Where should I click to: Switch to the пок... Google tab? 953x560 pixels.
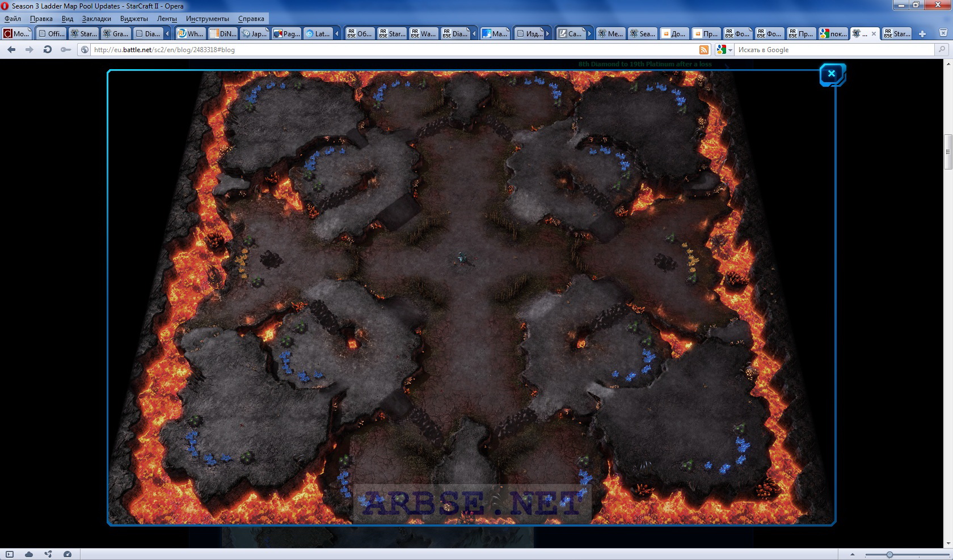pos(833,33)
